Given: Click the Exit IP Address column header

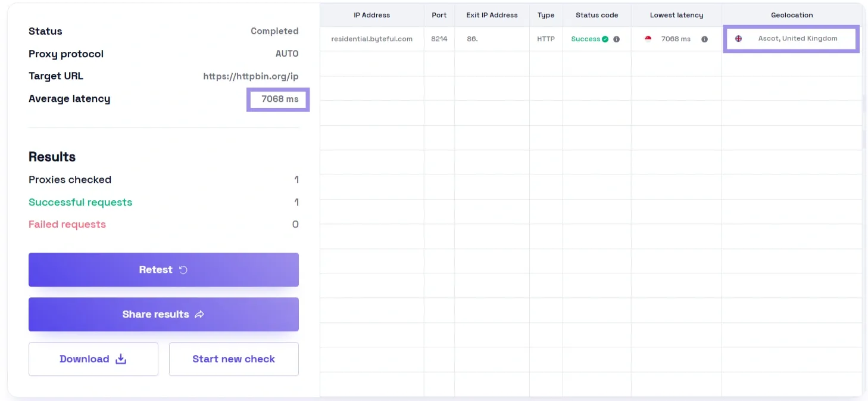Looking at the screenshot, I should (x=492, y=15).
